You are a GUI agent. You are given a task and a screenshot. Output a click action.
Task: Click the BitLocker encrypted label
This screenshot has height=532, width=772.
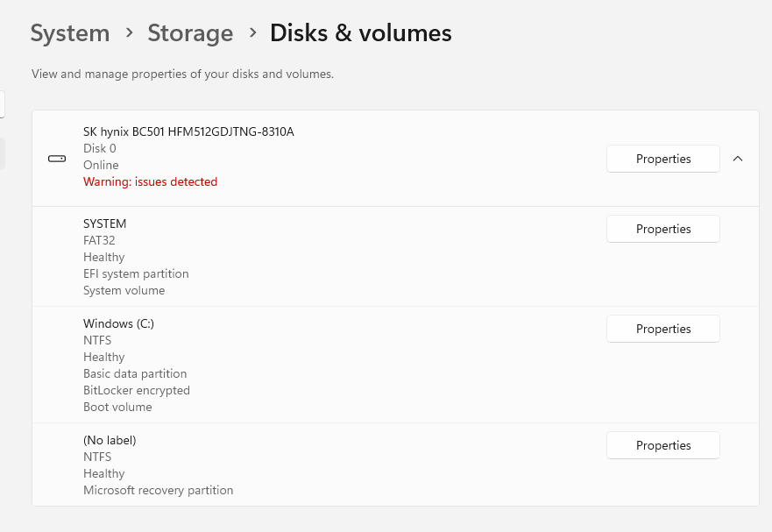137,390
